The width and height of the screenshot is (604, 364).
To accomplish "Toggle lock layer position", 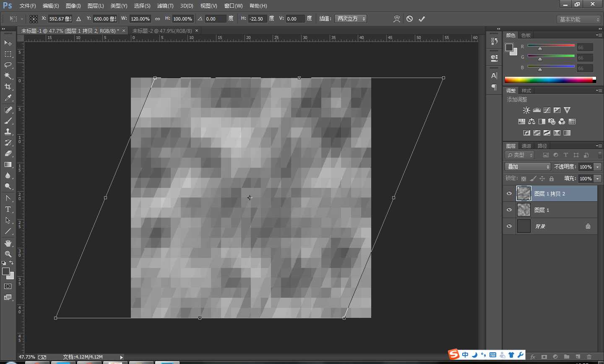I will (542, 179).
